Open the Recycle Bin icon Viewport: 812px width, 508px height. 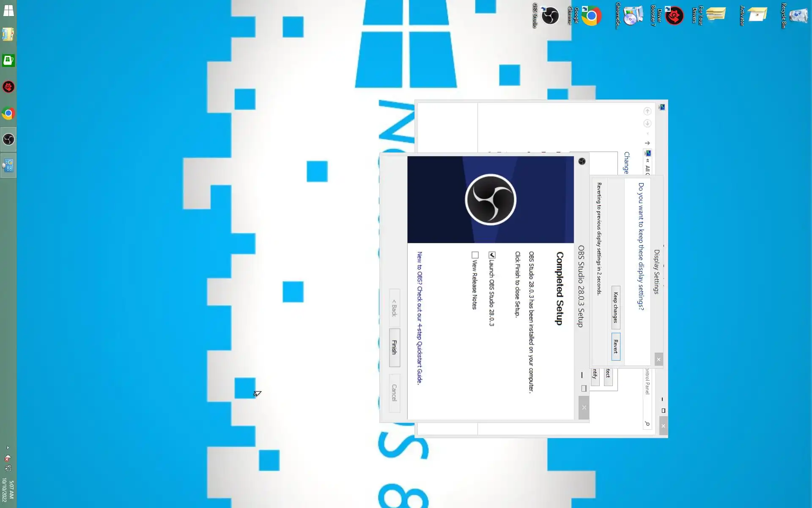point(798,16)
